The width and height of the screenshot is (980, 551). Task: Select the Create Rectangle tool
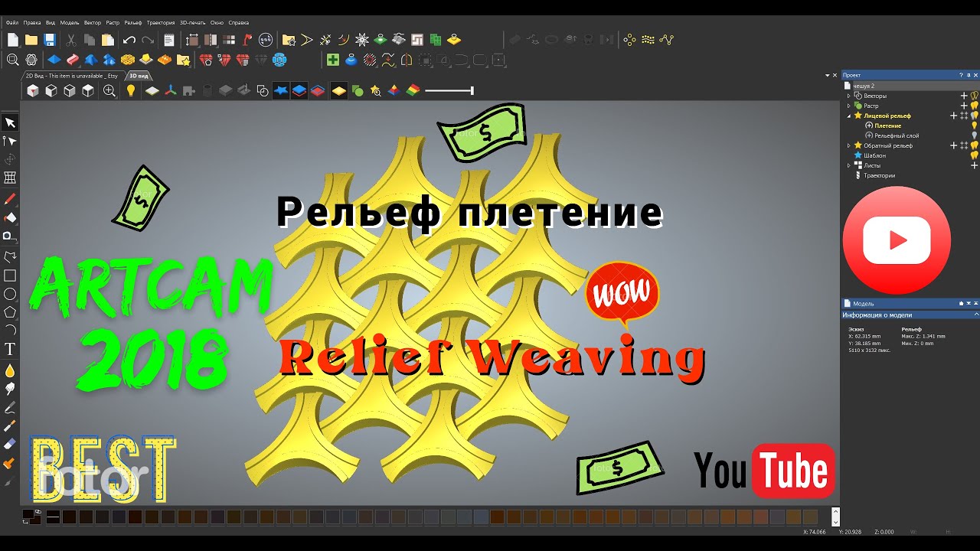10,275
